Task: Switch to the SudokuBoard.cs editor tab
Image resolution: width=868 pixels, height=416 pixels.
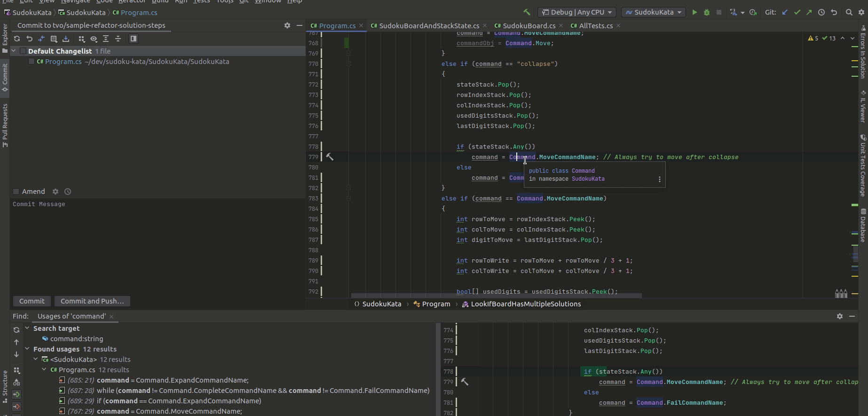Action: [x=529, y=26]
